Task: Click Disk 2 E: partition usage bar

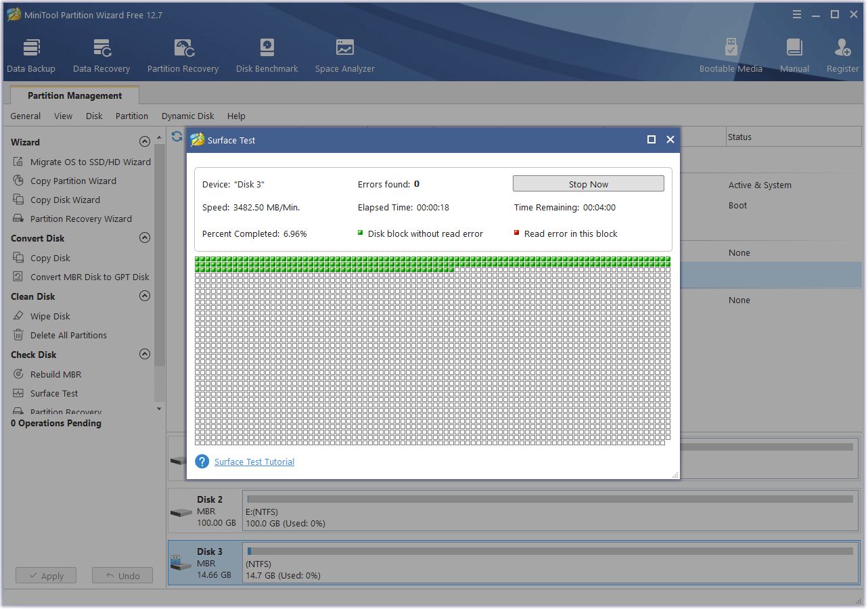Action: (x=550, y=499)
